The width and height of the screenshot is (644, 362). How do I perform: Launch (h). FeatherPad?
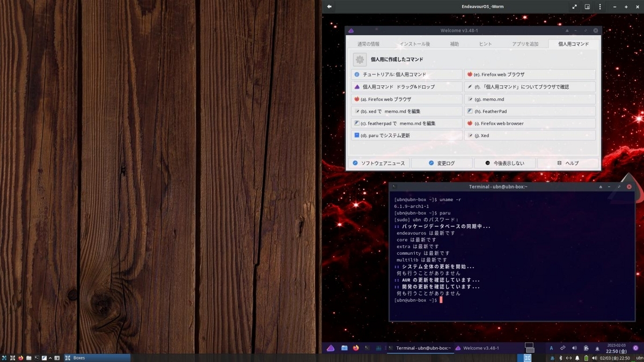(530, 112)
